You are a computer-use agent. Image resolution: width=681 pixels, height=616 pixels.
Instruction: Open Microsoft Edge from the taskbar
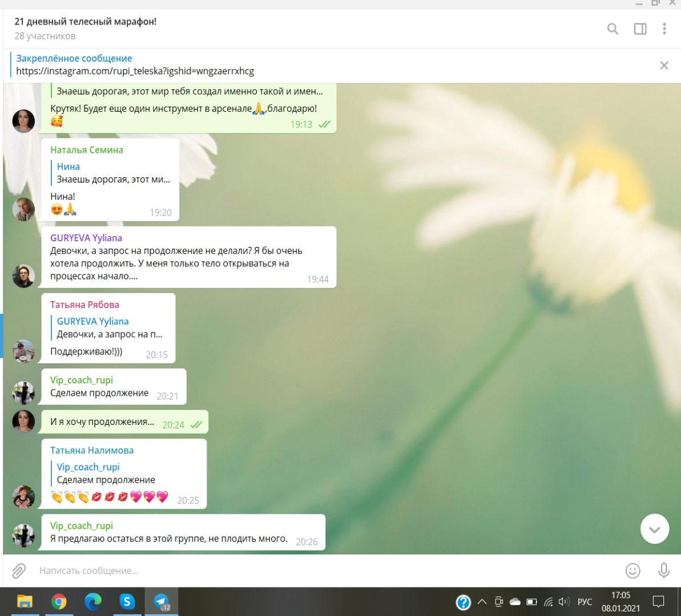(x=92, y=602)
